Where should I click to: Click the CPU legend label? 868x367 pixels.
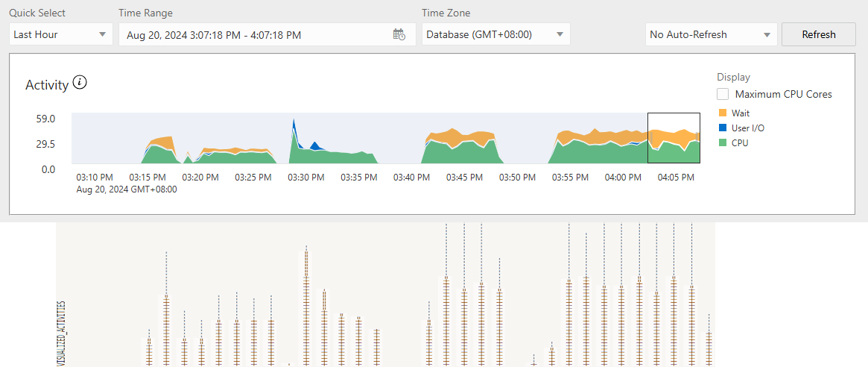tap(740, 143)
